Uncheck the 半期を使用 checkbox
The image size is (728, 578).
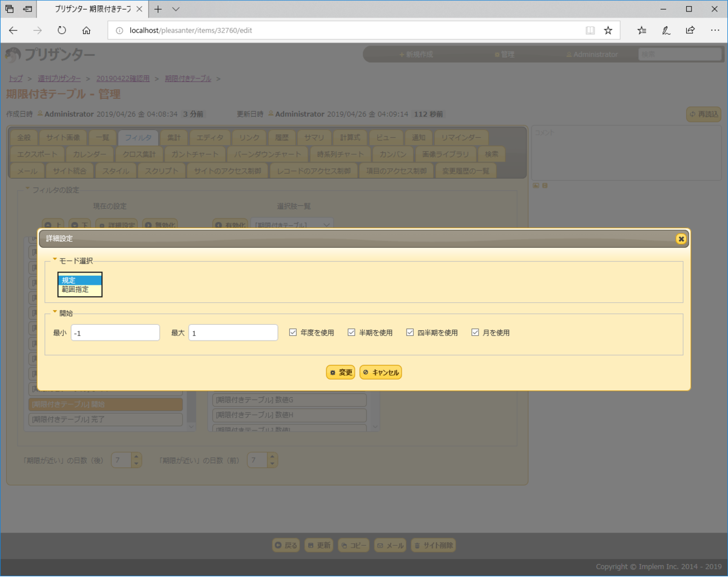click(x=351, y=332)
